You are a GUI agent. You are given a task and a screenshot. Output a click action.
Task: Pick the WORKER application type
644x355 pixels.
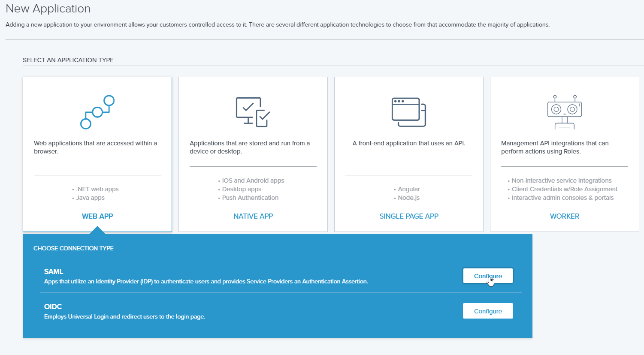click(x=564, y=216)
